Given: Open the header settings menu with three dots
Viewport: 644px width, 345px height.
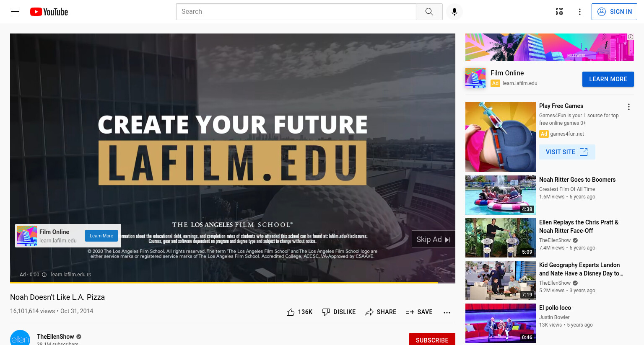Looking at the screenshot, I should (x=580, y=12).
